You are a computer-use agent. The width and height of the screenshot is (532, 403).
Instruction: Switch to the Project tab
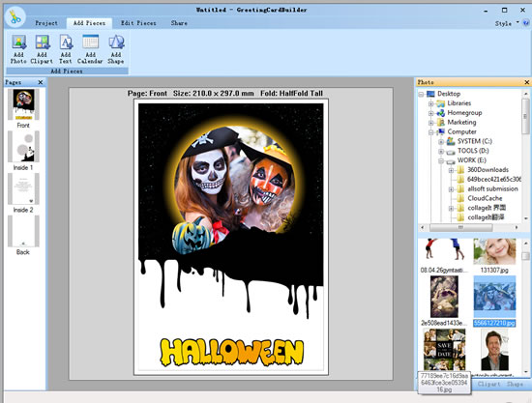pos(46,23)
